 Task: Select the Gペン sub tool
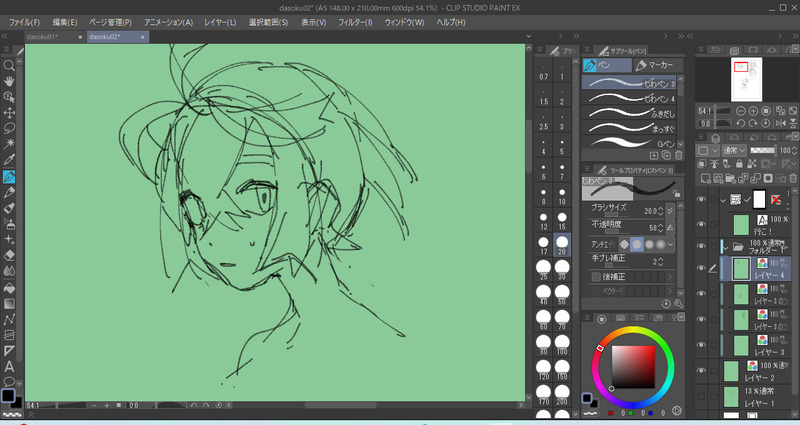(629, 143)
